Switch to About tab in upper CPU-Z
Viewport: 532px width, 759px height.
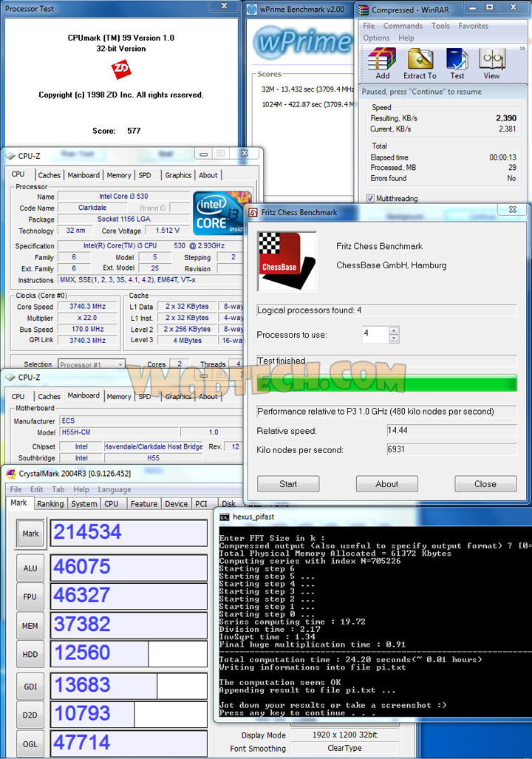tap(208, 175)
